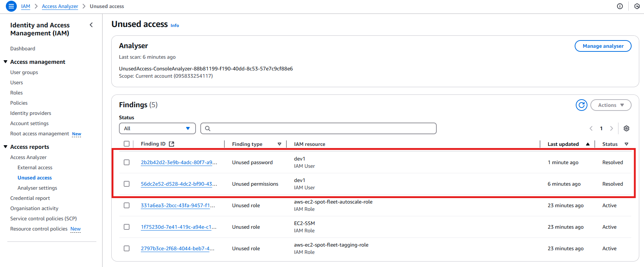Screen dimensions: 644x267
Task: Check the EC2-SSM finding row
Action: 127,227
